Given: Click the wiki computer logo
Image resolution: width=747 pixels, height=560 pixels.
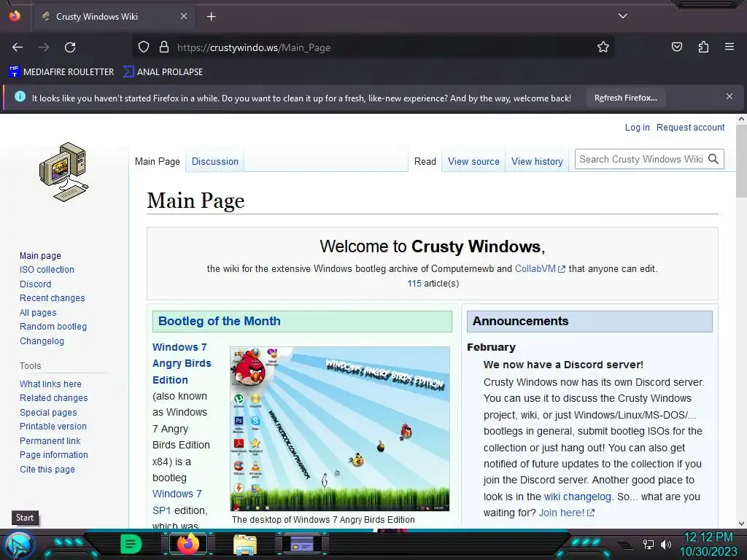Looking at the screenshot, I should (x=64, y=172).
